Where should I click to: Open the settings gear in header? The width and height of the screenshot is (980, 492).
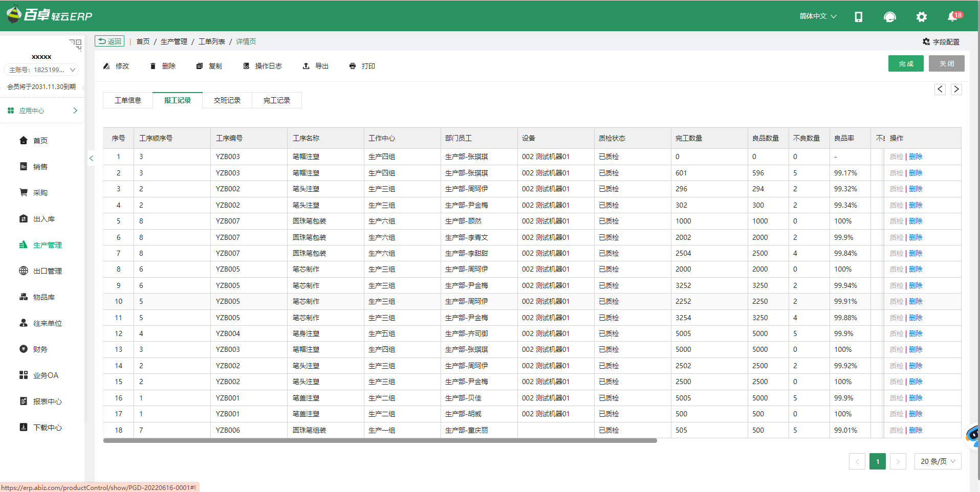point(921,17)
